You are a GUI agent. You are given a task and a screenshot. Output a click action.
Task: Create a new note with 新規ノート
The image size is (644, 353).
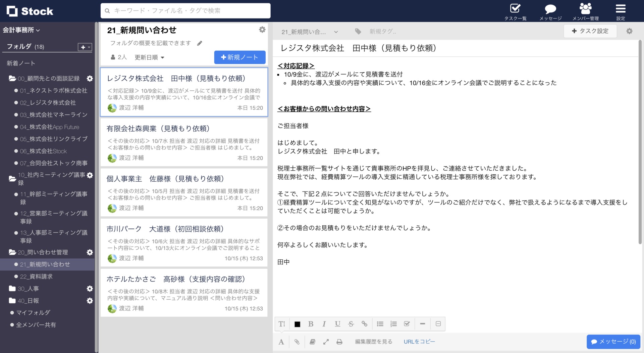240,57
